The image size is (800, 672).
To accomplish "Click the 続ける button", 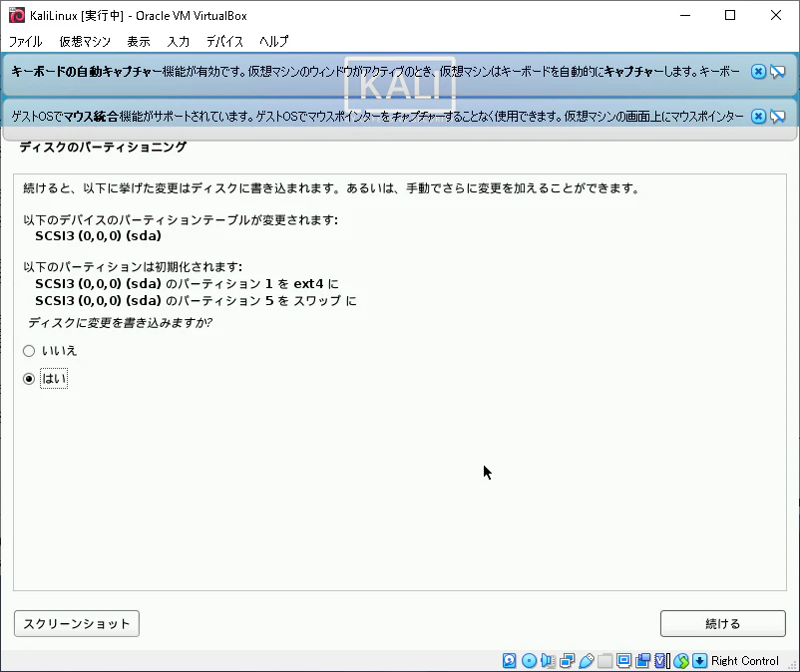I will coord(722,623).
